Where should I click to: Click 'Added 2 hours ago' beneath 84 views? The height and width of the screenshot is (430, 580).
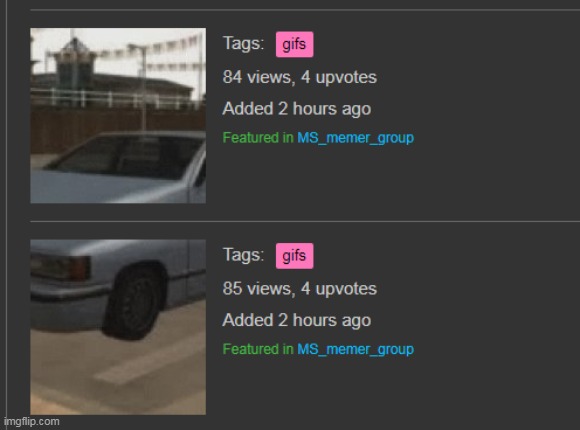point(297,109)
